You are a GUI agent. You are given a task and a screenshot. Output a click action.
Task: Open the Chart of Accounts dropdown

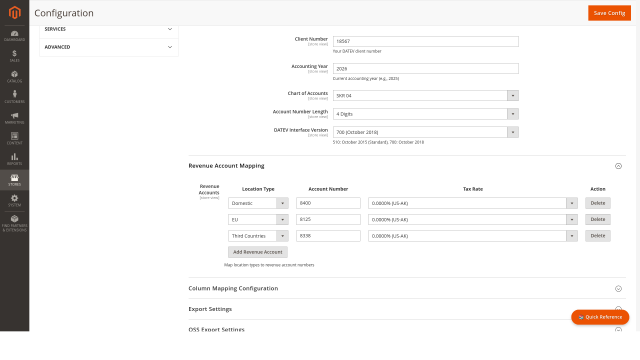pos(426,96)
